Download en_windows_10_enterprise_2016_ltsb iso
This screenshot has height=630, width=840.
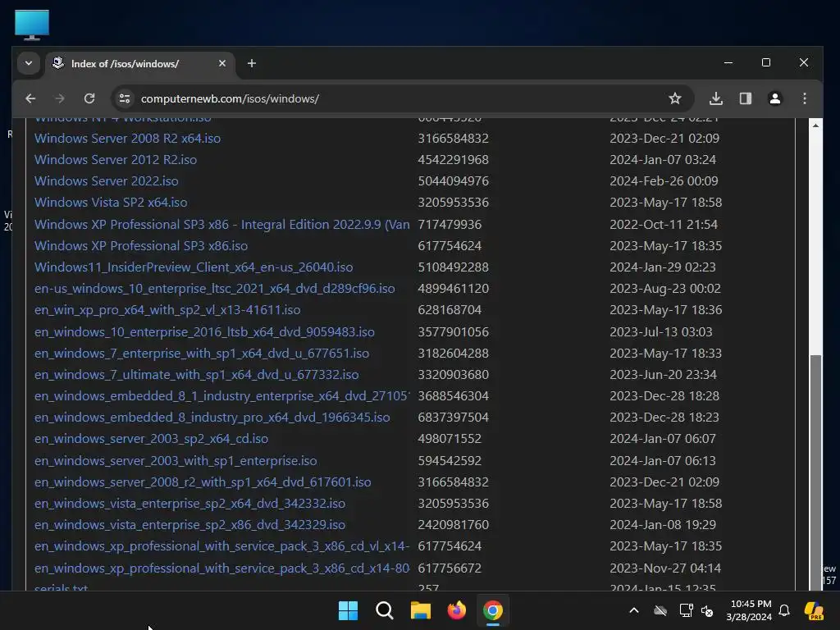pos(204,332)
